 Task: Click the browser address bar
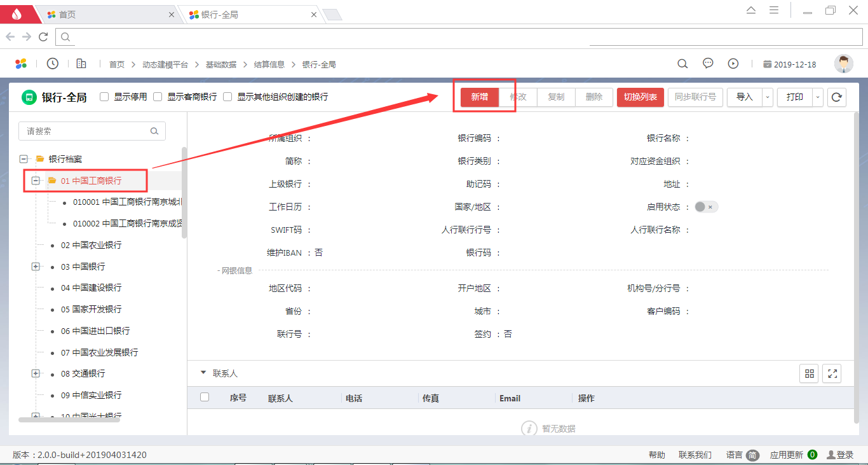tap(459, 37)
